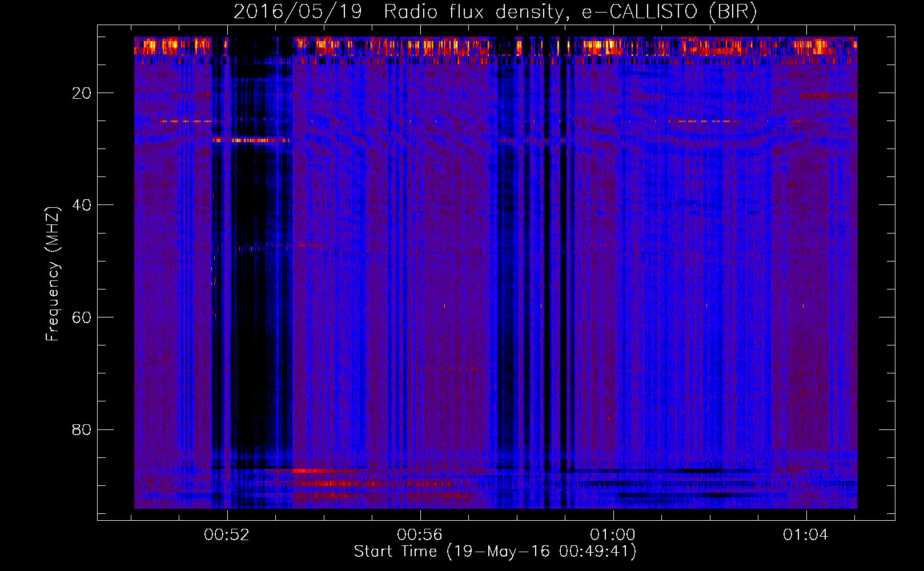
Task: Select the '00:56' time tick label
Action: 420,535
